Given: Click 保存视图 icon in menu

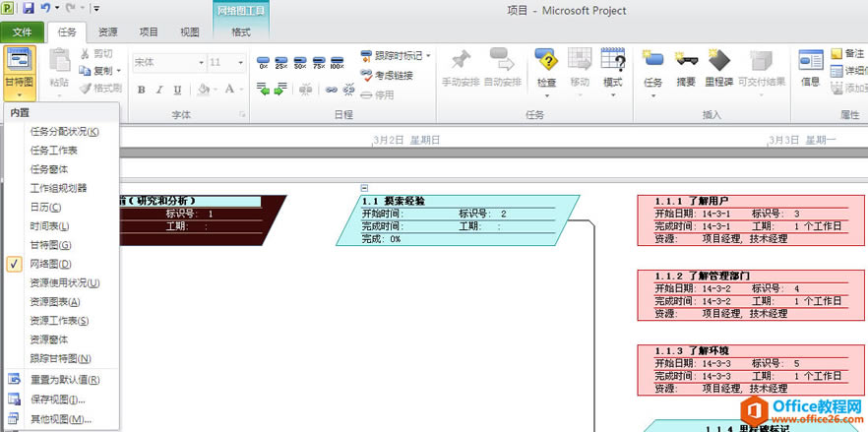Looking at the screenshot, I should tap(14, 399).
